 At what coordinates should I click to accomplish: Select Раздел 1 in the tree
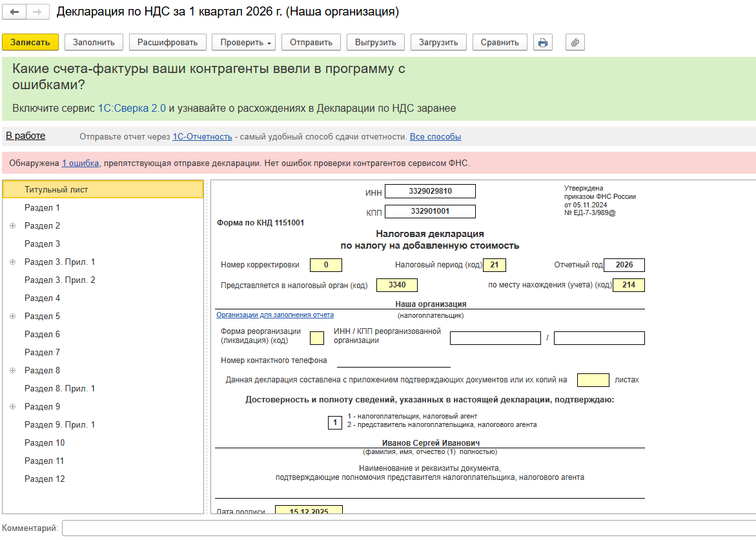[103, 207]
